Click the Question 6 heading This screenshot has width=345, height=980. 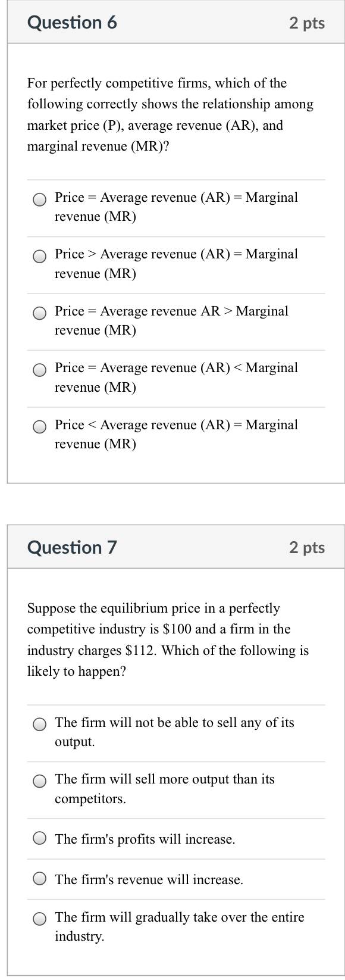click(72, 23)
